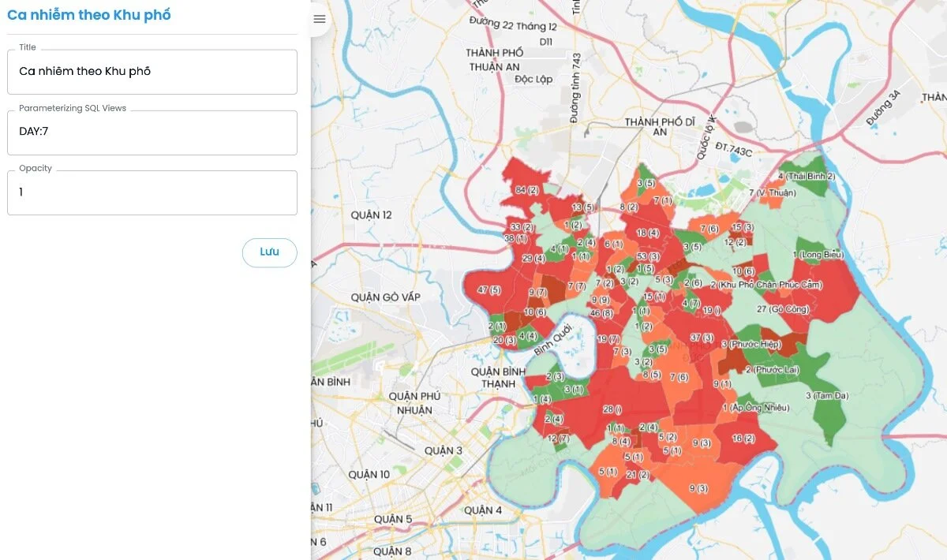Click the '3 (Phước Hiệp)' map label
Viewport: 947px width, 560px height.
[750, 345]
